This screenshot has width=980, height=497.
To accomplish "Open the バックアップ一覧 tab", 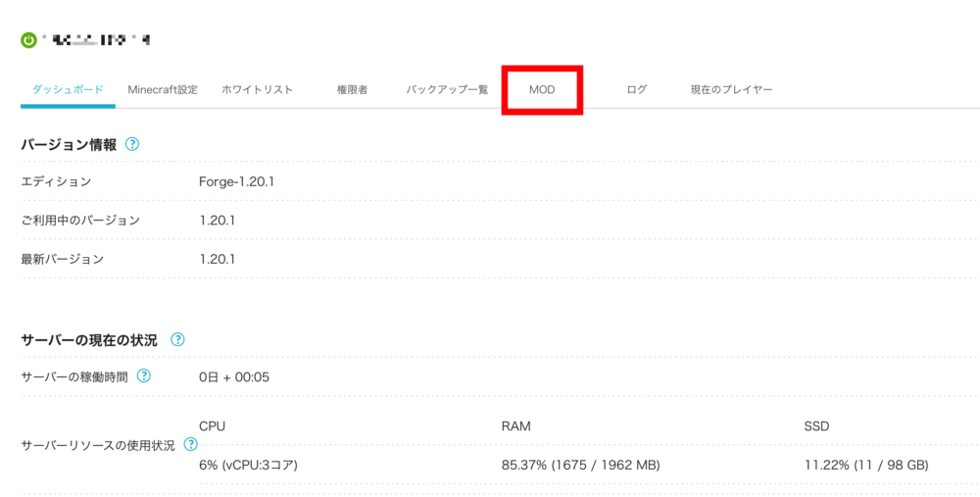I will coord(448,90).
